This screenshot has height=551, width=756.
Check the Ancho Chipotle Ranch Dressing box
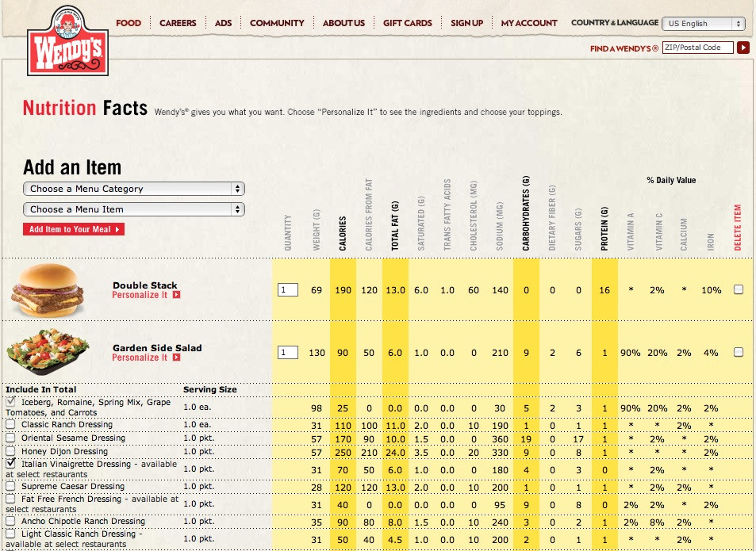(x=10, y=521)
